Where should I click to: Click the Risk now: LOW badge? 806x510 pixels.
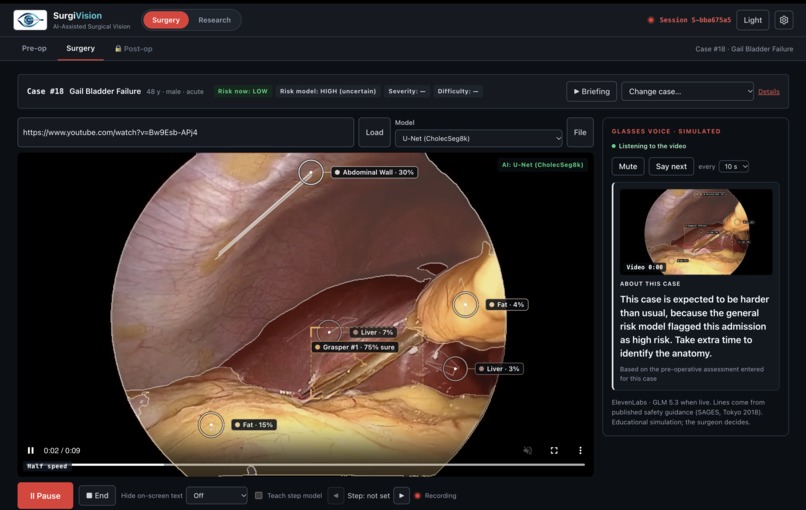(x=242, y=92)
